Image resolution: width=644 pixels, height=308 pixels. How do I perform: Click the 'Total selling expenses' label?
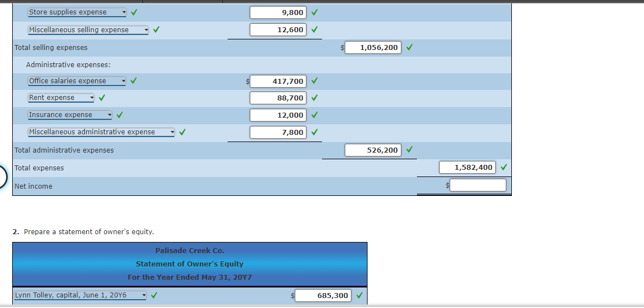(x=51, y=48)
